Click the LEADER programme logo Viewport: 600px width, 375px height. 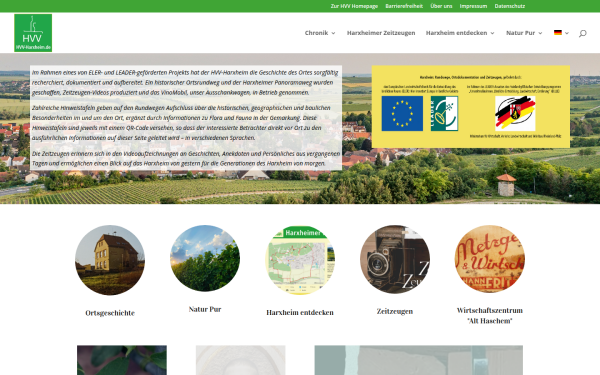pyautogui.click(x=444, y=113)
